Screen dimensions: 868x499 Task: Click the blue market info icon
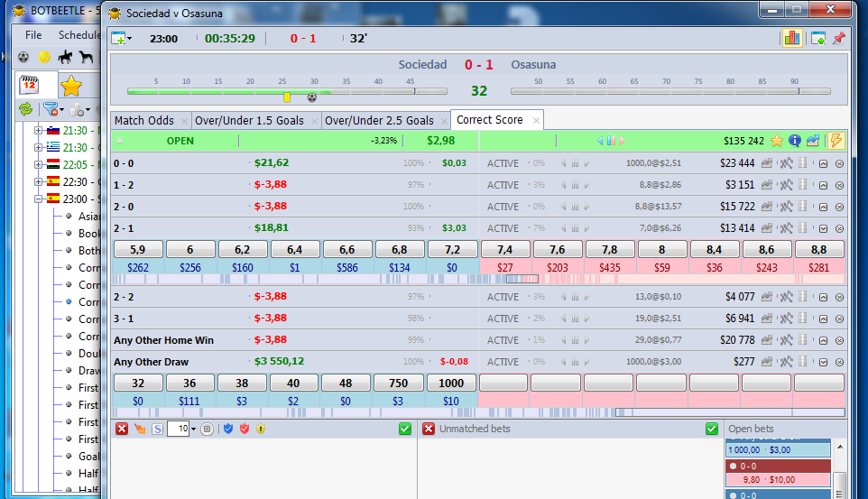[x=795, y=141]
